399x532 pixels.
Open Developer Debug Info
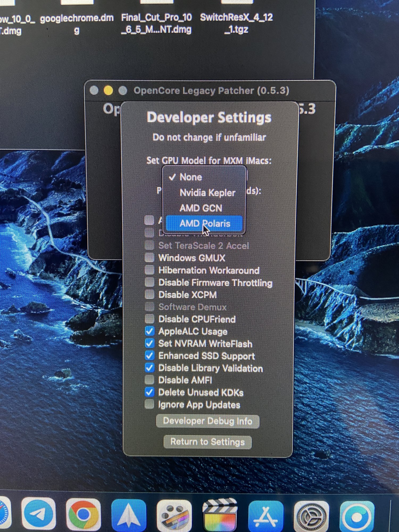tap(207, 421)
